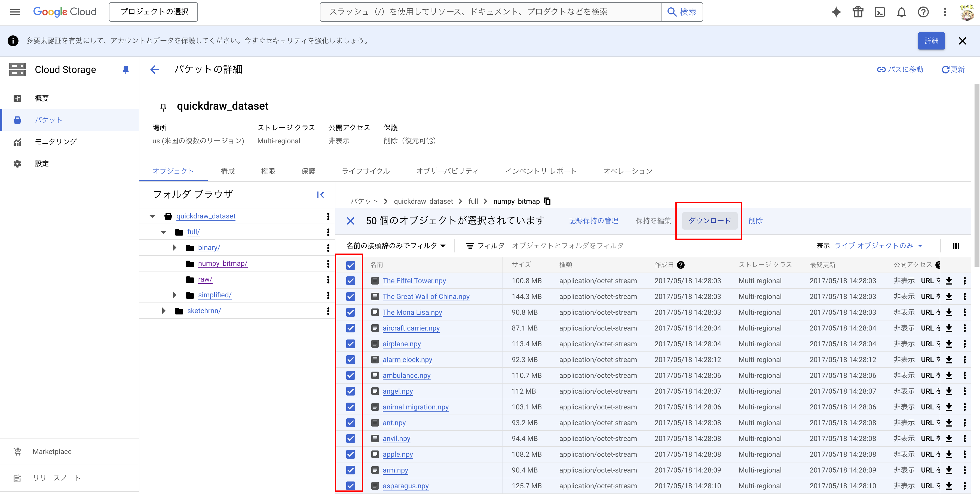Pin the Cloud Storage section
Screen dimensions: 980x494
125,70
